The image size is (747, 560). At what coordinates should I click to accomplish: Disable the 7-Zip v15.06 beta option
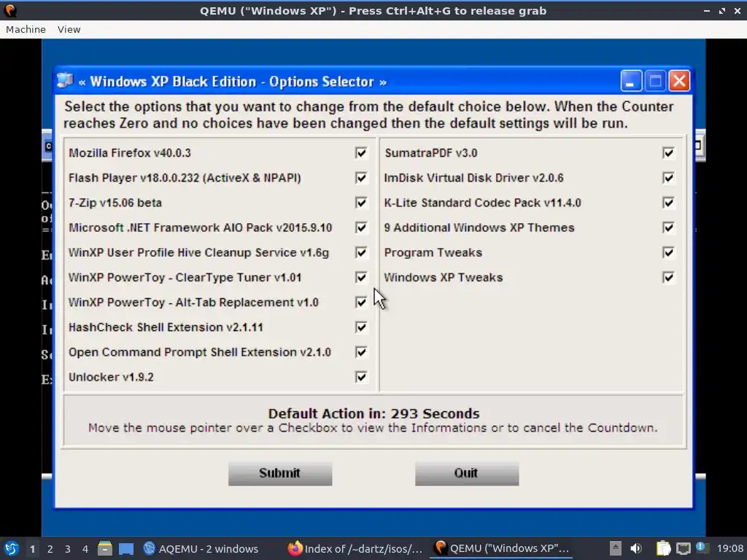click(361, 203)
